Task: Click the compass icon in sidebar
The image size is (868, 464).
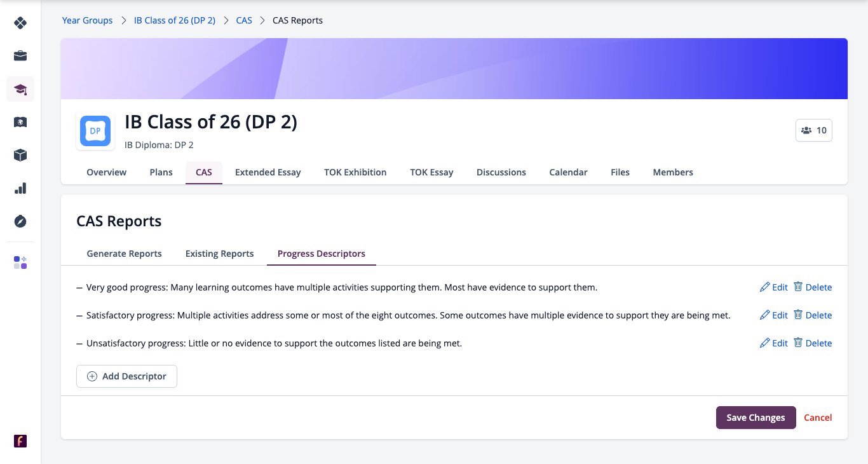Action: click(20, 221)
